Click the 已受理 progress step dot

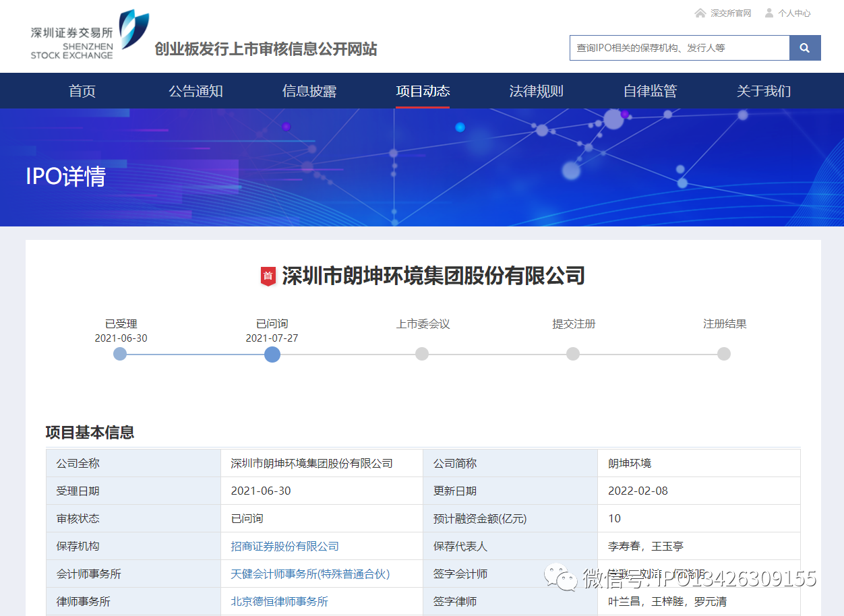point(120,354)
